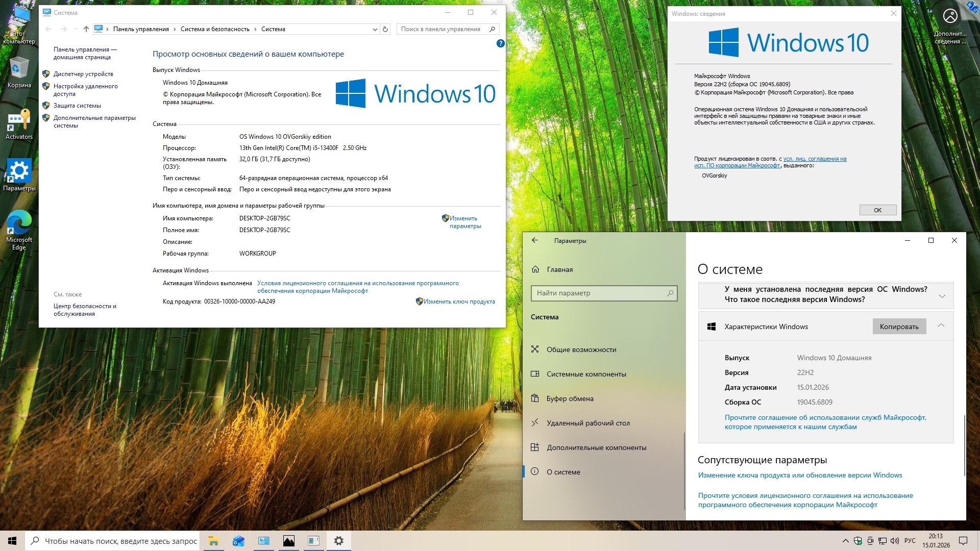Click refresh button in Control Panel address bar

[385, 29]
